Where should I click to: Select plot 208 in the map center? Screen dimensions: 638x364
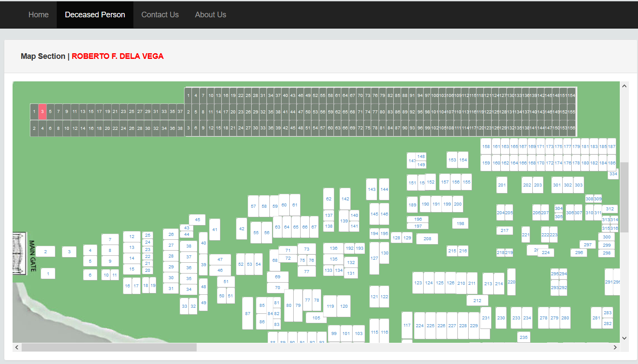[427, 238]
